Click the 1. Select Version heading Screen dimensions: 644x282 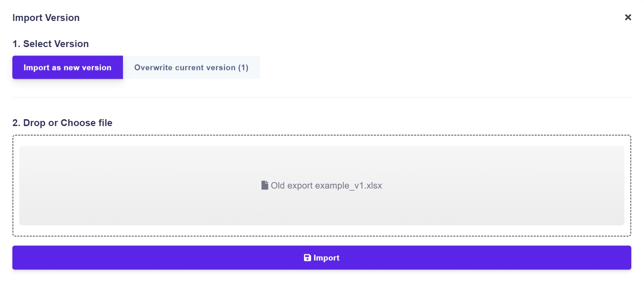click(50, 44)
